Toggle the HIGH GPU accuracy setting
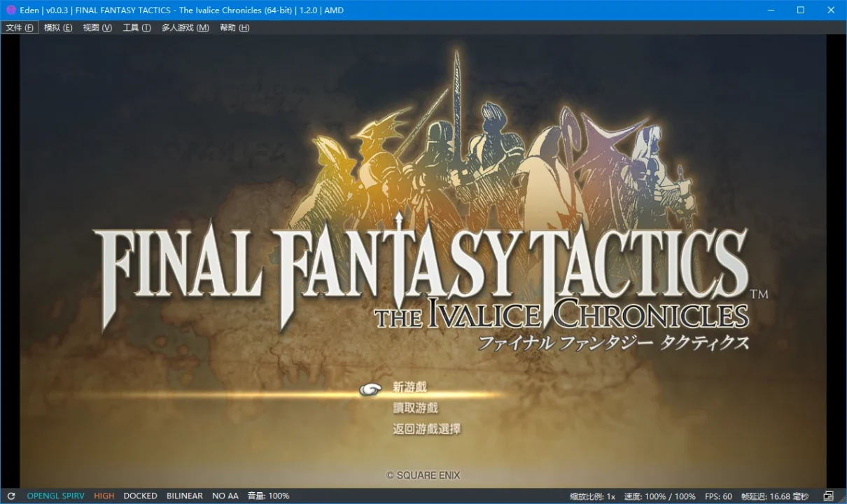Image resolution: width=847 pixels, height=504 pixels. (x=104, y=496)
